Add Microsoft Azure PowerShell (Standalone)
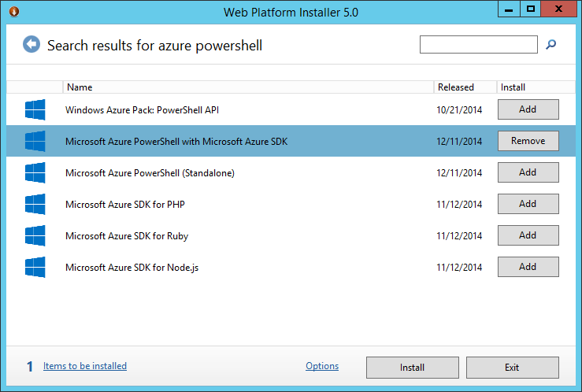This screenshot has height=392, width=582. coord(528,172)
